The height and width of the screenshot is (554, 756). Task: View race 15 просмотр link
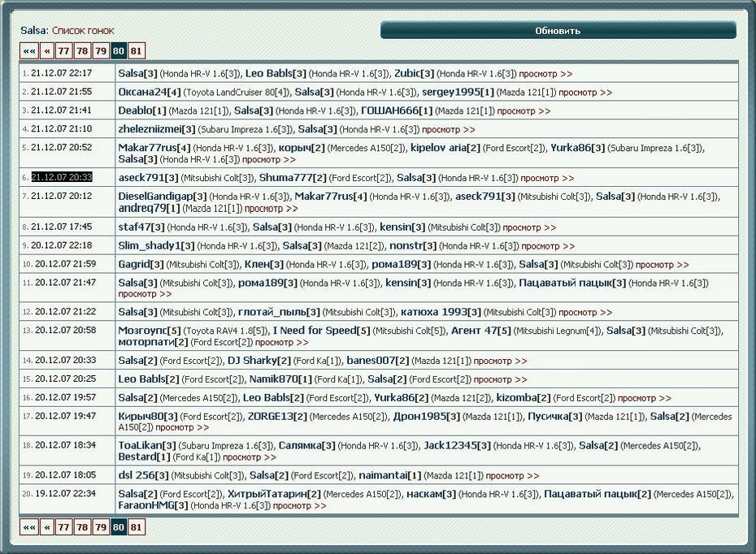[x=501, y=379]
